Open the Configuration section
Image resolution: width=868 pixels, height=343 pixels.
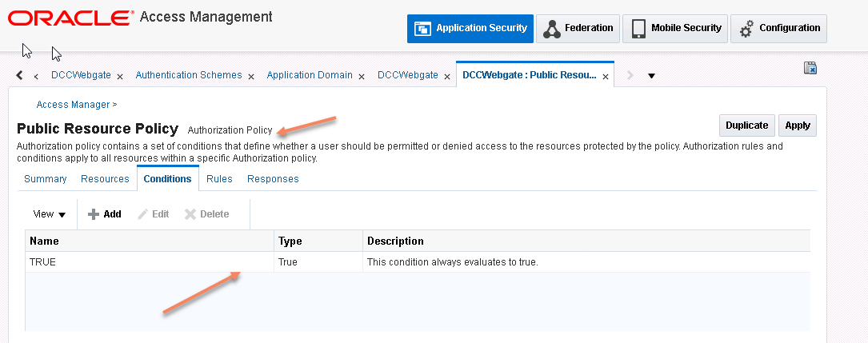tap(779, 28)
